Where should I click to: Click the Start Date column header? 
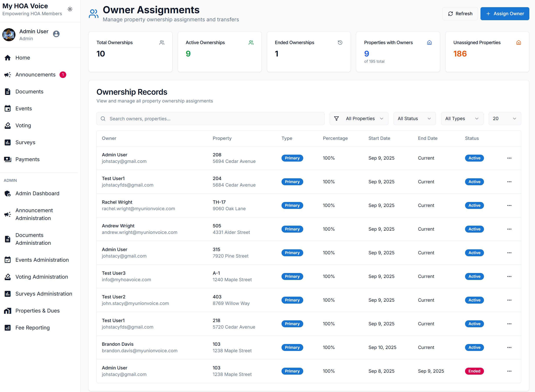click(379, 138)
